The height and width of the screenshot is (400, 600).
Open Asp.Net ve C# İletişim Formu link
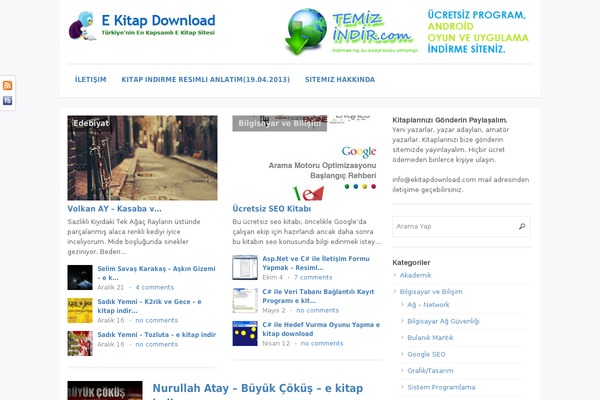(316, 263)
